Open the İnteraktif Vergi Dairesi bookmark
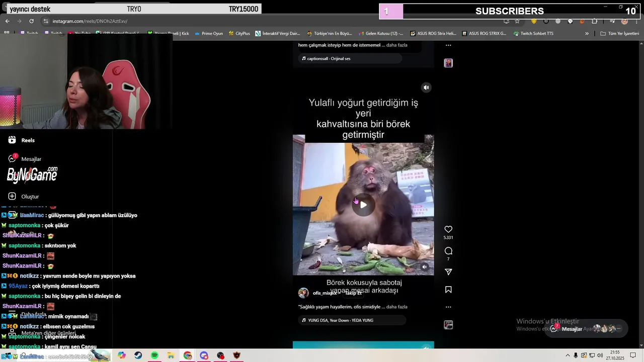This screenshot has height=362, width=644. 277,34
